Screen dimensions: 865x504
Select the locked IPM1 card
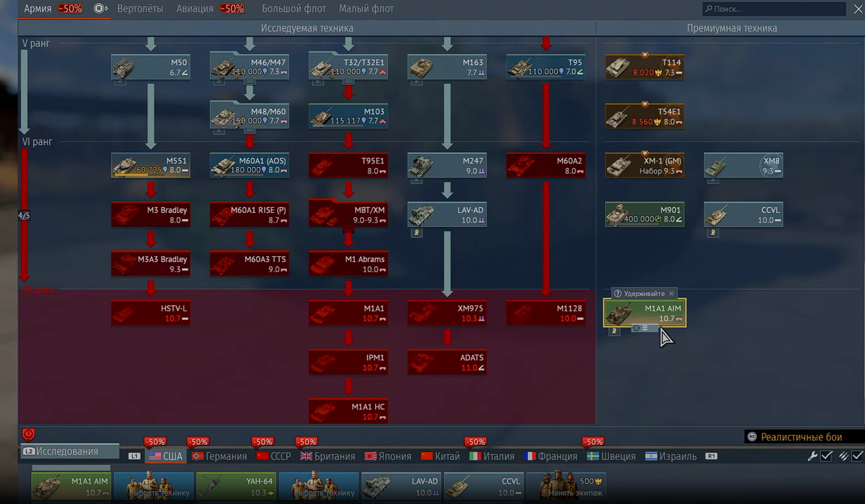tap(348, 362)
